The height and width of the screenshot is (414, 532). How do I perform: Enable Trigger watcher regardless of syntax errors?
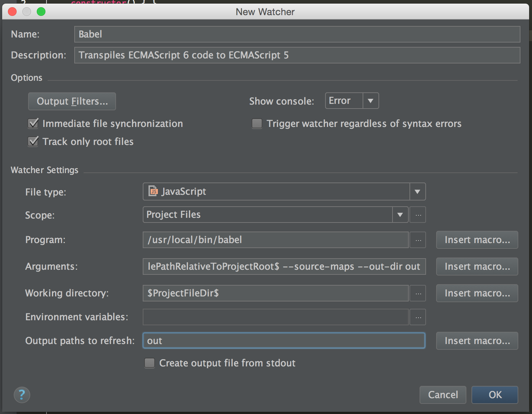click(x=257, y=123)
